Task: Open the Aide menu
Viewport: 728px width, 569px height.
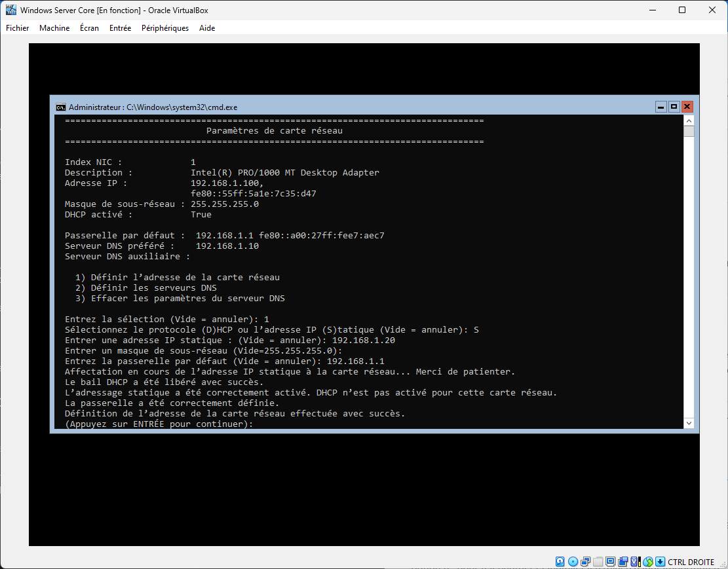Action: click(x=207, y=28)
